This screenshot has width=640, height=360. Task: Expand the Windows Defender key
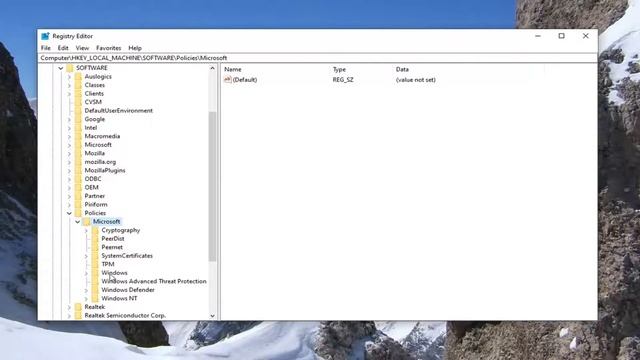coord(86,290)
